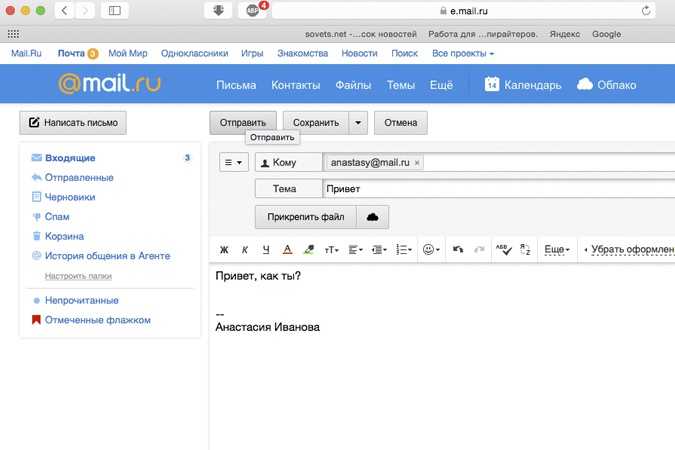Open the arrow dropdown next to Сохранить
The height and width of the screenshot is (450, 675).
coord(358,123)
